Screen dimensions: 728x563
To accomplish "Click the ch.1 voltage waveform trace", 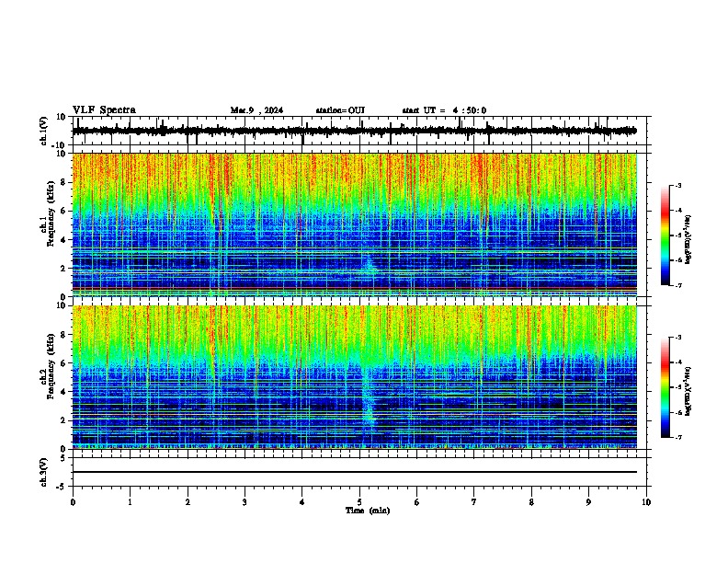I will point(354,131).
